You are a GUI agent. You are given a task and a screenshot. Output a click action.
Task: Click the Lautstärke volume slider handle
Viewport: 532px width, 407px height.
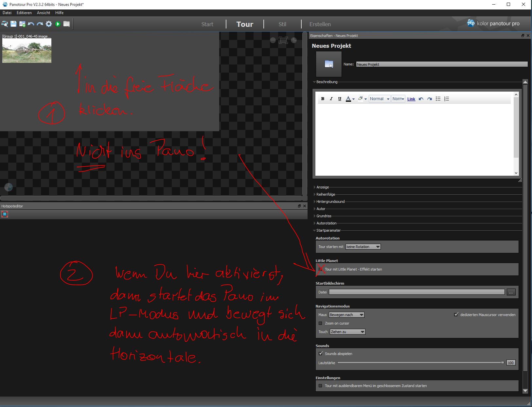pyautogui.click(x=503, y=363)
